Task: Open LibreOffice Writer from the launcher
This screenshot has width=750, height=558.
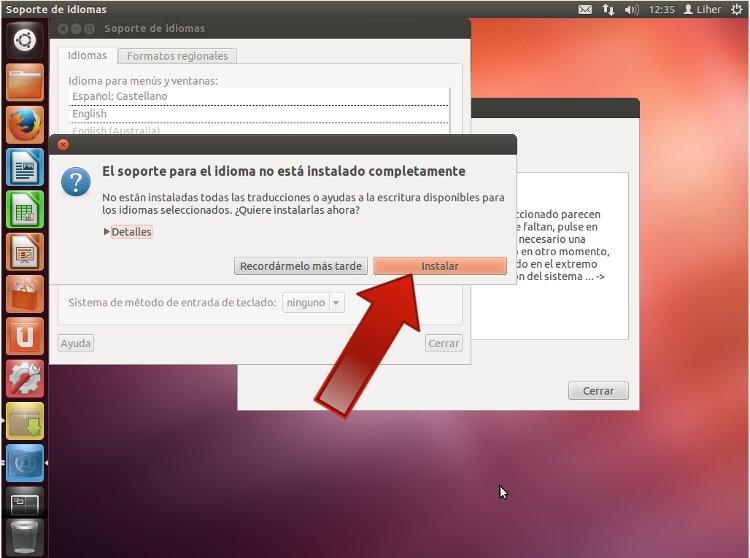Action: click(x=25, y=167)
